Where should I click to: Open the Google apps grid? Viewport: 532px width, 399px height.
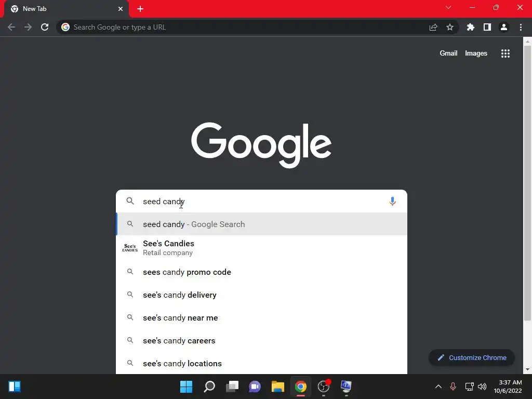(506, 54)
